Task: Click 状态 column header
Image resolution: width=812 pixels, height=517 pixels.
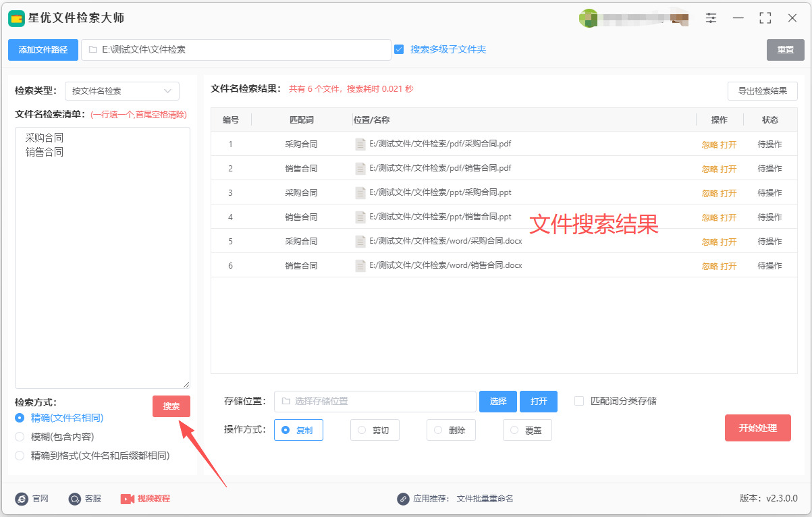Action: point(770,120)
